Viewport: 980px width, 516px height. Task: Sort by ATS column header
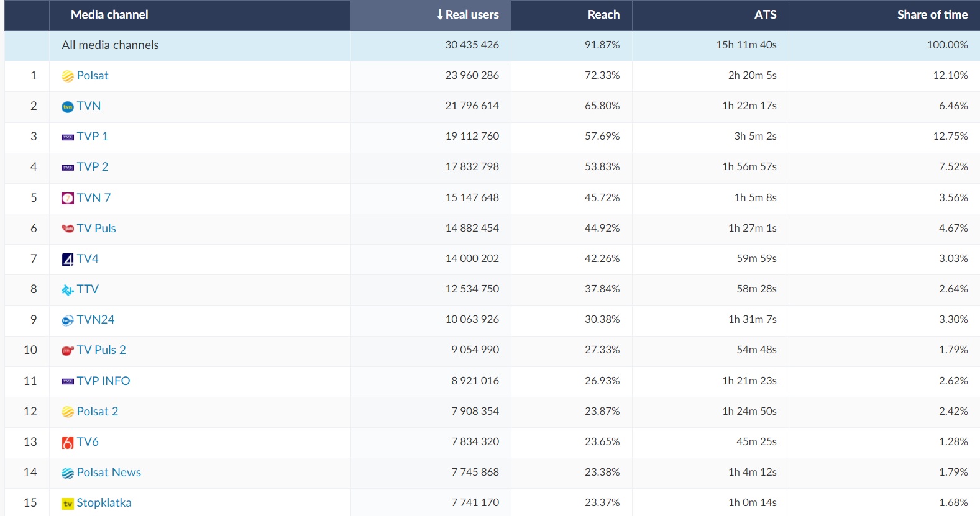click(765, 15)
